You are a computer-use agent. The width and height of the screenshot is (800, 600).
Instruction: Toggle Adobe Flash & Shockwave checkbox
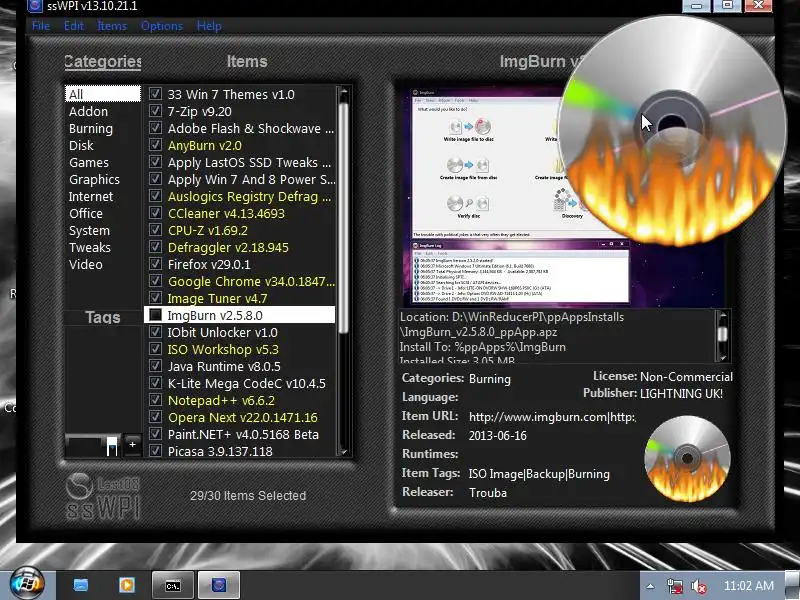tap(156, 128)
